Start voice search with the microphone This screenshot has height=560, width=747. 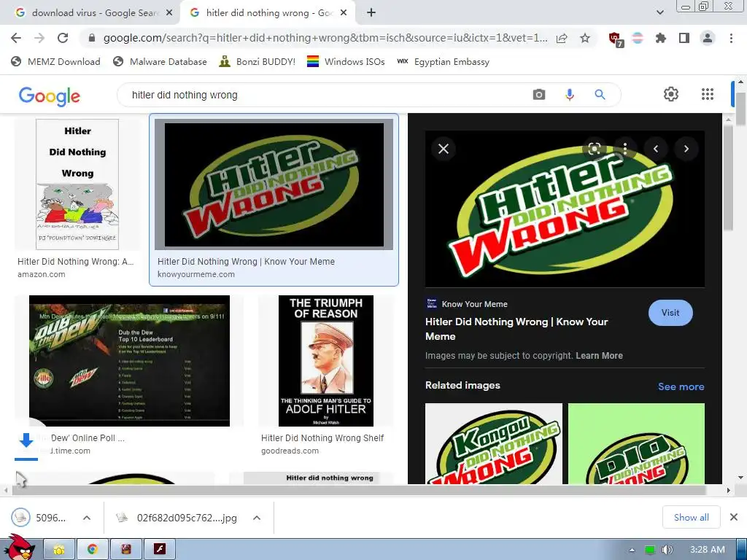point(569,95)
